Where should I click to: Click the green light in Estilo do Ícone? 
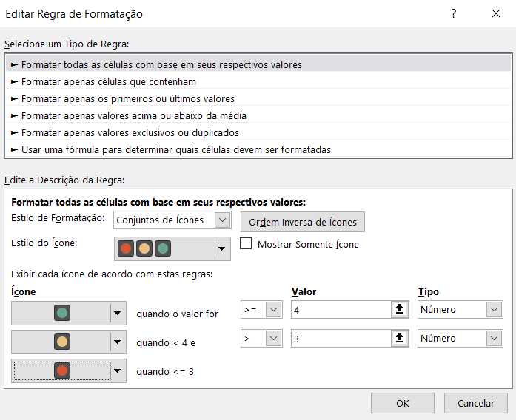[163, 248]
